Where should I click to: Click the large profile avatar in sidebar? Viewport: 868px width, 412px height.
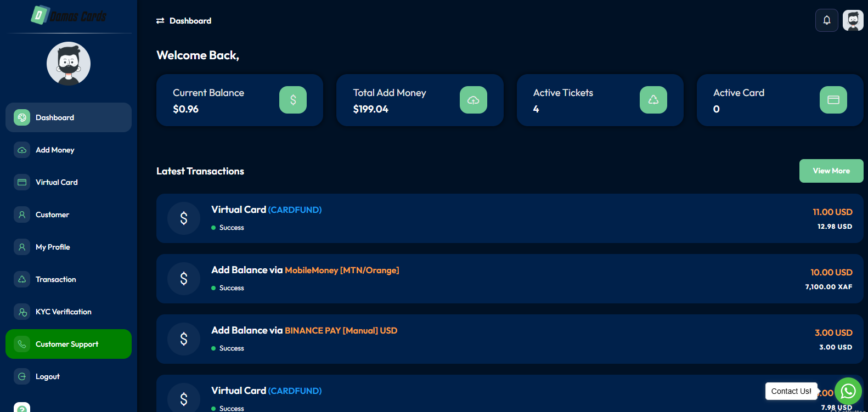(x=69, y=64)
